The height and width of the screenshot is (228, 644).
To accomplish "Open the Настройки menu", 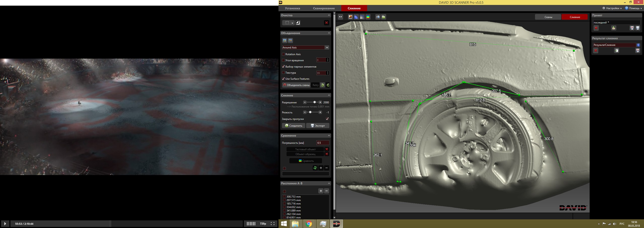I will pyautogui.click(x=612, y=8).
